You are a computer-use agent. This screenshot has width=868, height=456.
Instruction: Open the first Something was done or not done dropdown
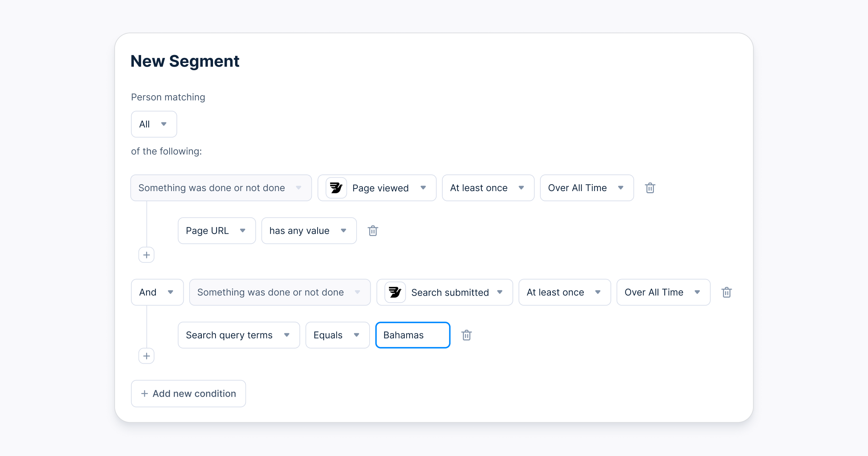tap(221, 188)
